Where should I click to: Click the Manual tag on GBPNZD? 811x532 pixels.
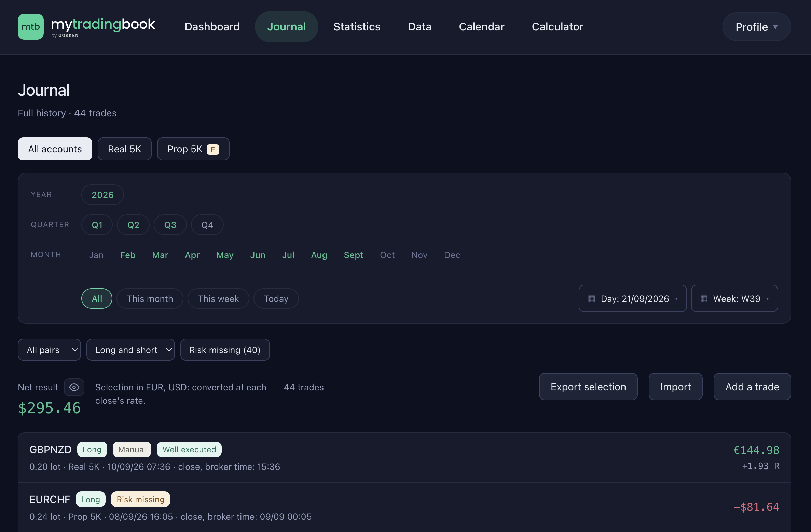pos(132,449)
